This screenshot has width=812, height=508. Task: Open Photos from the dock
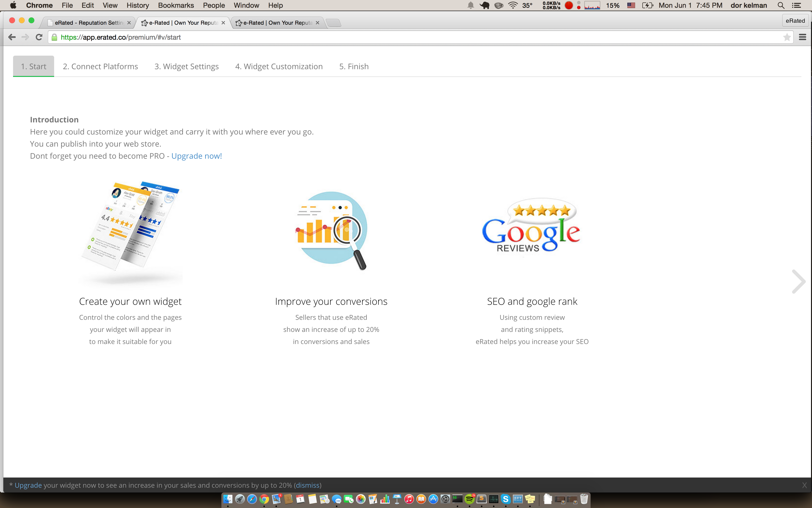(361, 499)
